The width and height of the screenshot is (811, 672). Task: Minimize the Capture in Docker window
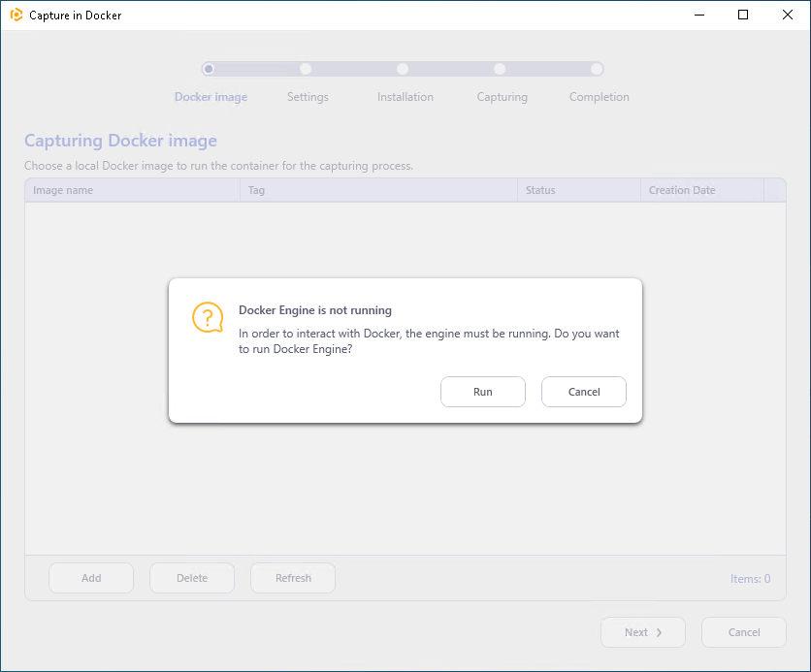699,15
